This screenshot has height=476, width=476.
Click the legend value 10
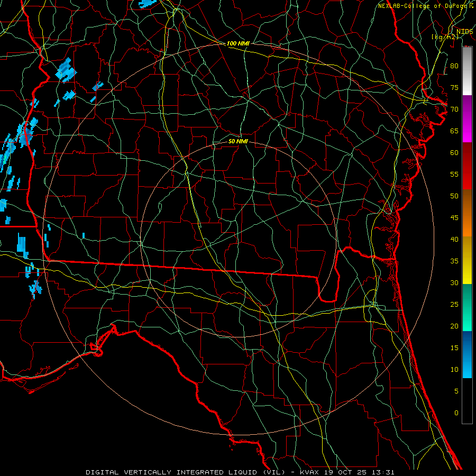[x=454, y=370]
